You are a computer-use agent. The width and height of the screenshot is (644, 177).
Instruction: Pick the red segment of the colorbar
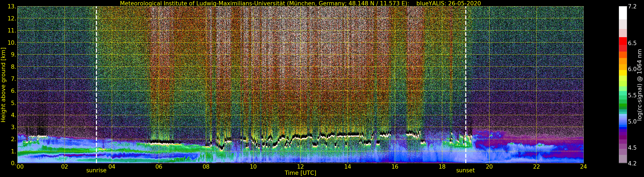623,41
